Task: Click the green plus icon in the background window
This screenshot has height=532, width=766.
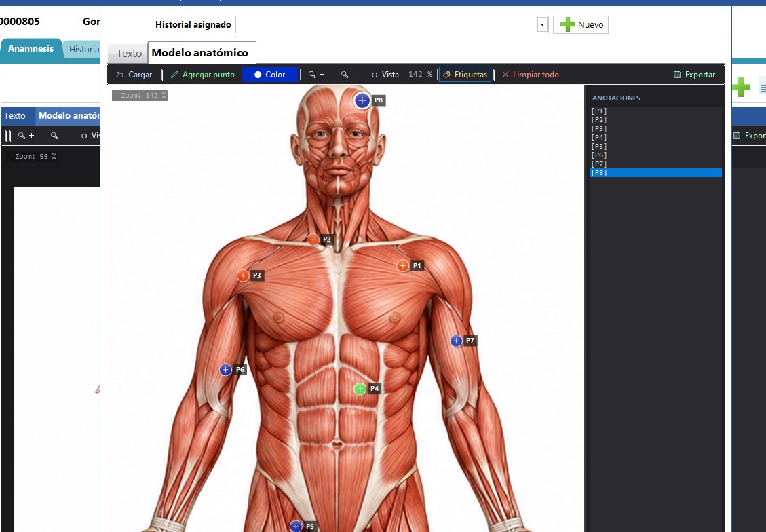Action: (x=741, y=87)
